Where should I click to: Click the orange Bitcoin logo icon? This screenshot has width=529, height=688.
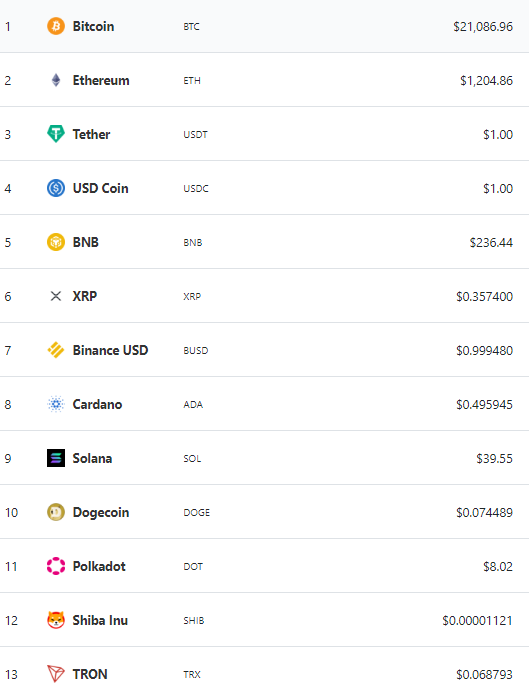click(x=56, y=26)
